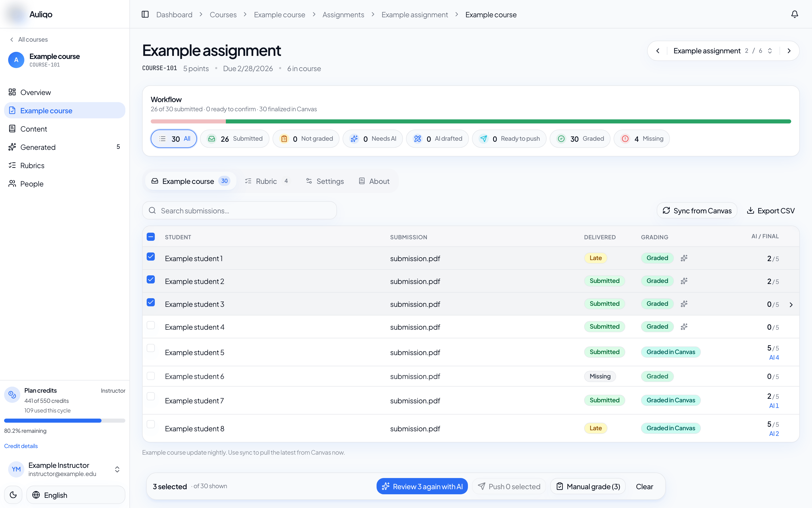The height and width of the screenshot is (508, 812).
Task: Uncheck Example student 1 checkbox
Action: pyautogui.click(x=151, y=257)
